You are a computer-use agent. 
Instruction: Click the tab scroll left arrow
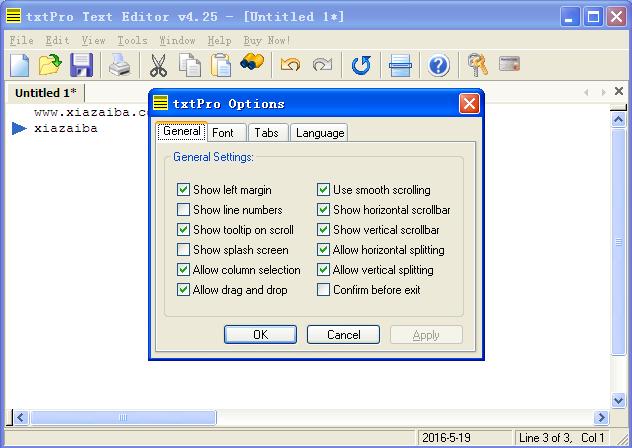[x=586, y=92]
